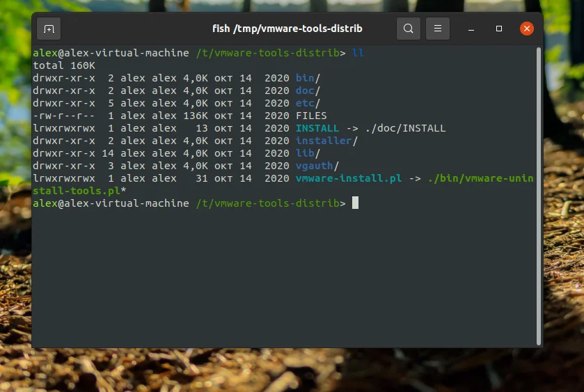Click 'lrwxrwxrwx' permissions on INSTALL row
Viewport: 584px width, 392px height.
[x=64, y=128]
